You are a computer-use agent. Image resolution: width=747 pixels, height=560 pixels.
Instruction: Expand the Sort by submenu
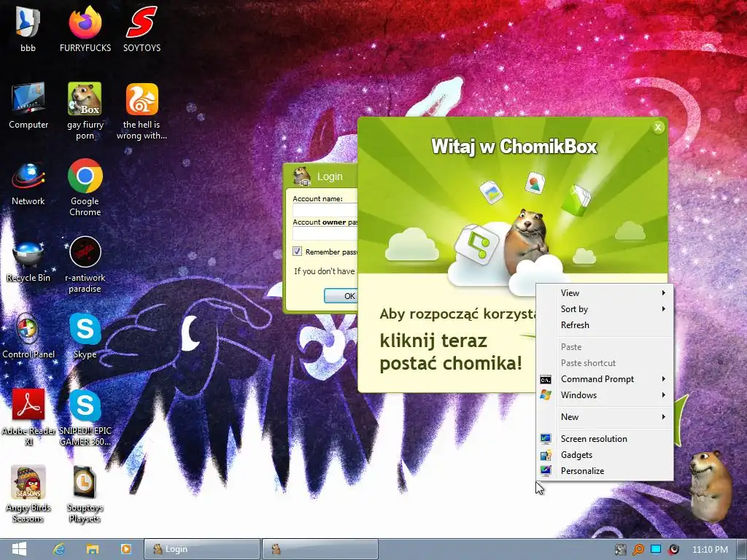[605, 309]
